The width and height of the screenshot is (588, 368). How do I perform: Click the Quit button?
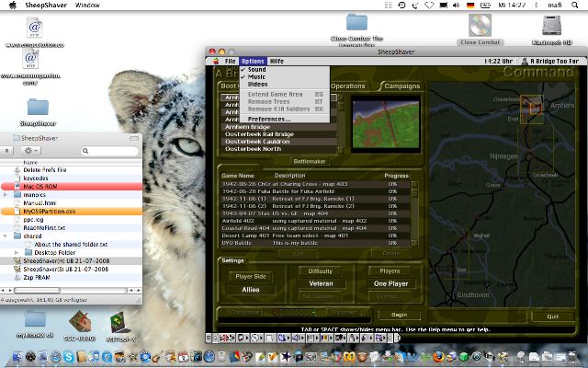point(553,316)
